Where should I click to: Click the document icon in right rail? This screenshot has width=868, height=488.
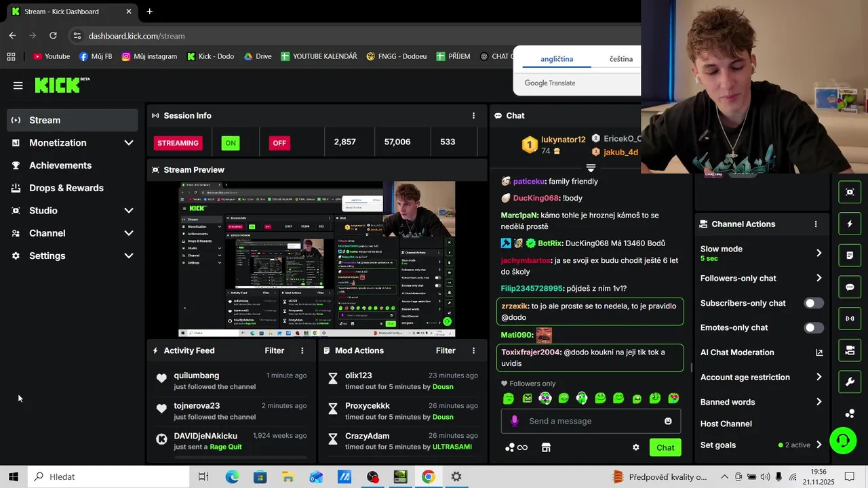850,256
